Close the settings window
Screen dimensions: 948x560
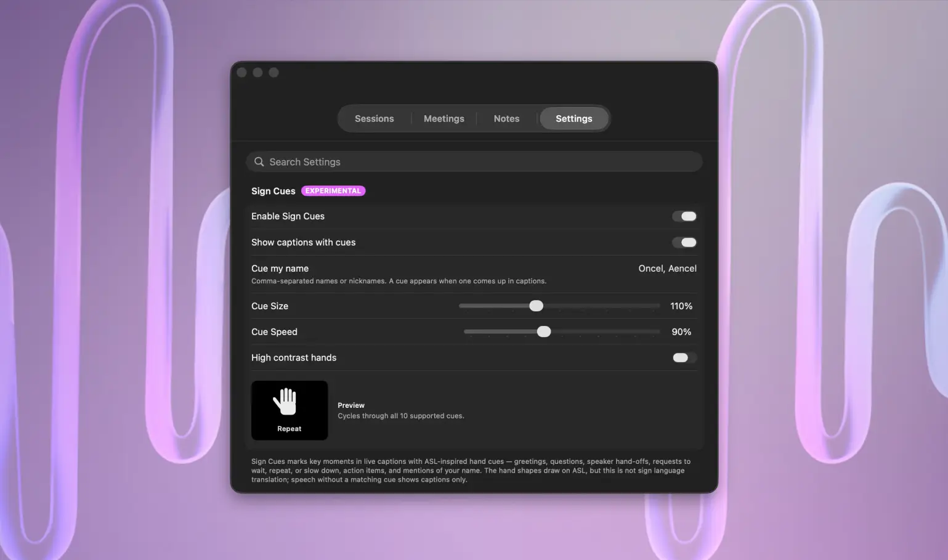point(242,73)
